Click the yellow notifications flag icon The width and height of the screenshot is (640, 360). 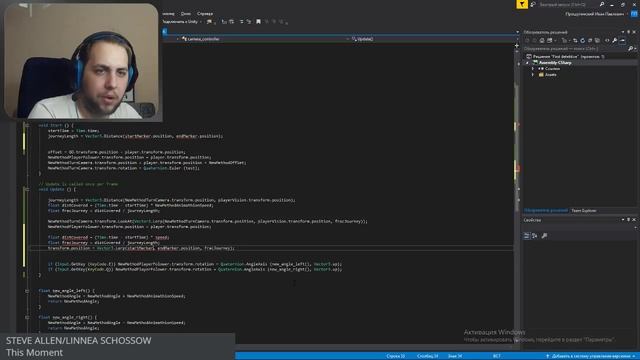click(522, 4)
